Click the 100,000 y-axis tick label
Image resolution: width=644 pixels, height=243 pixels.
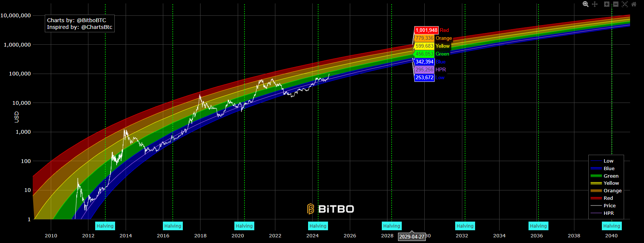click(20, 74)
